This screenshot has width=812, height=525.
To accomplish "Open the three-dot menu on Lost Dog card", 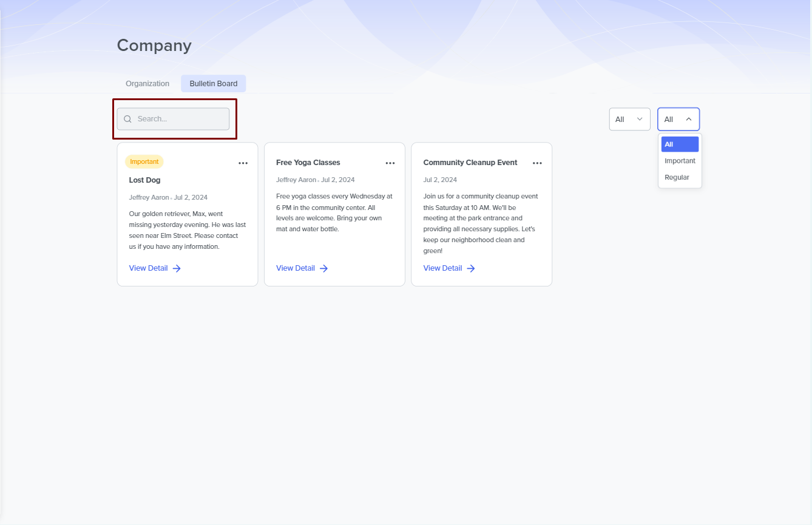I will coord(243,163).
